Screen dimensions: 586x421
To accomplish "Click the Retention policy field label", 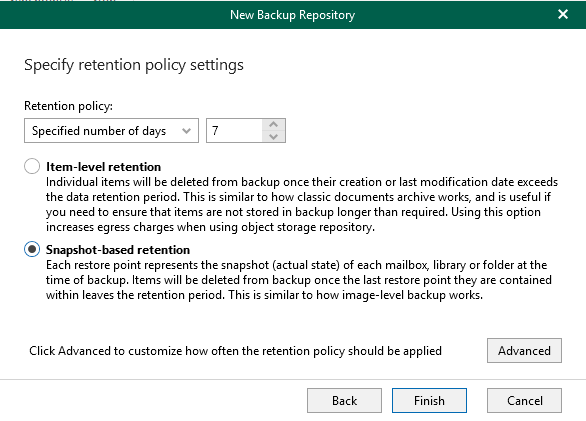I will [x=68, y=106].
